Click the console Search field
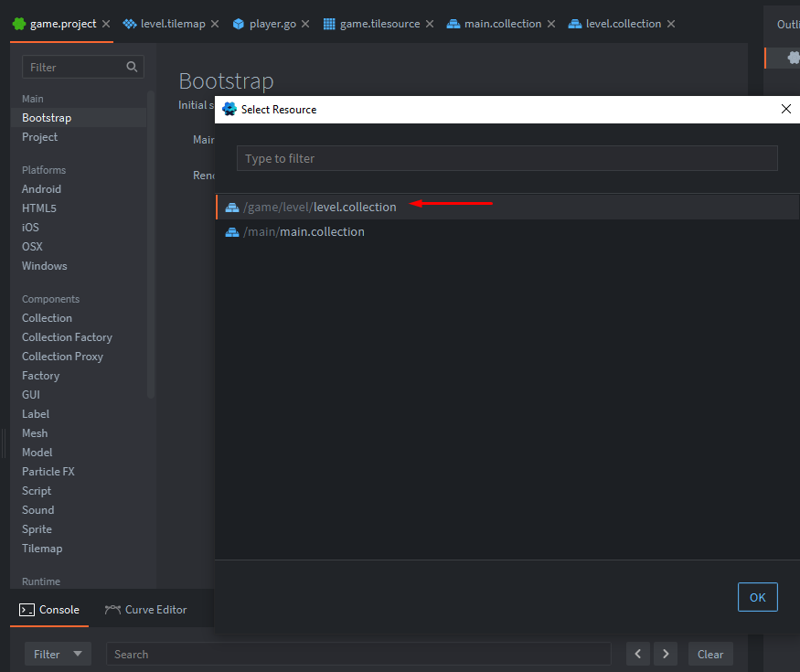This screenshot has height=672, width=800. point(358,654)
